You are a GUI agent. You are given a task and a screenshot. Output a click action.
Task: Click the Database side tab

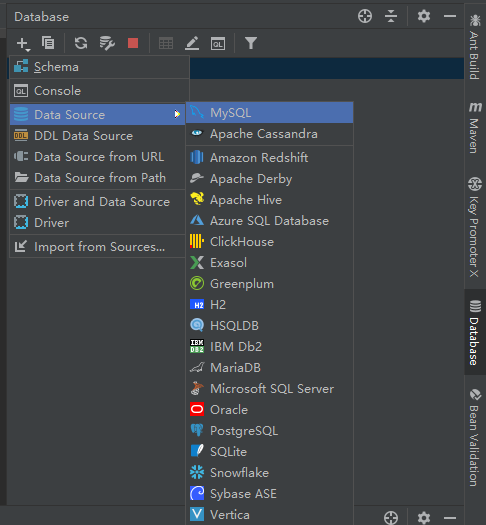pos(475,332)
